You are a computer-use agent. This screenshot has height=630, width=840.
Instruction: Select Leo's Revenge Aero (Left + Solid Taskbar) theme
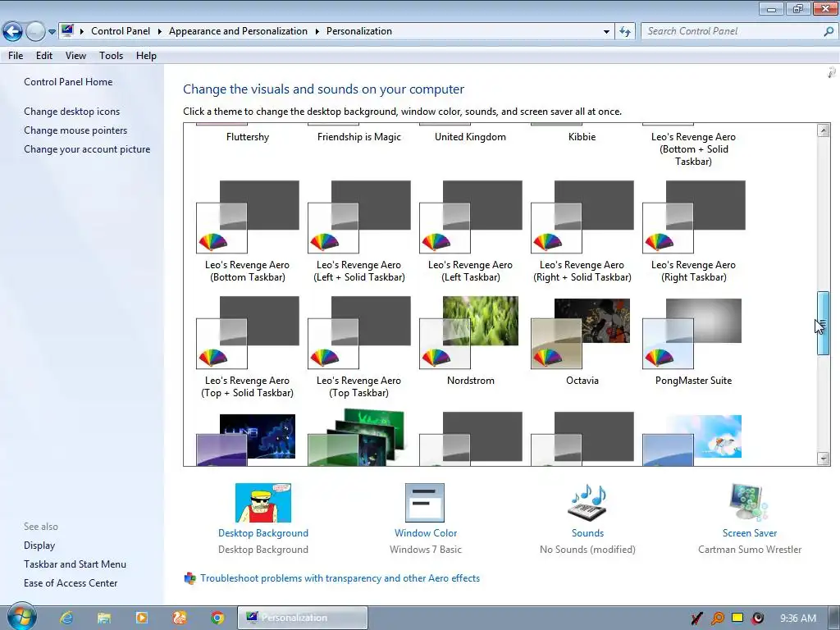(x=359, y=231)
